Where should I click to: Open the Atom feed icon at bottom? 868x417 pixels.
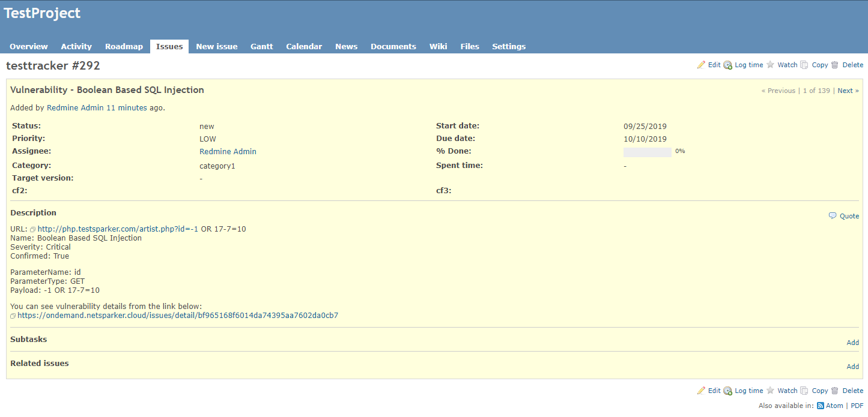[x=820, y=405]
